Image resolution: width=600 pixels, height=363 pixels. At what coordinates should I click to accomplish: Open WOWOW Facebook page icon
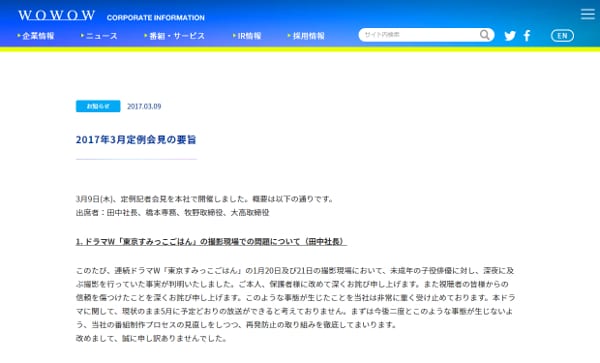[x=527, y=36]
